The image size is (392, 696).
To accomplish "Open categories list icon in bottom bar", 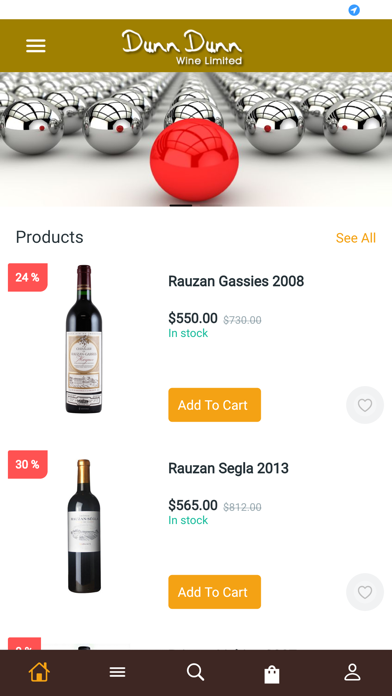I will [x=118, y=672].
